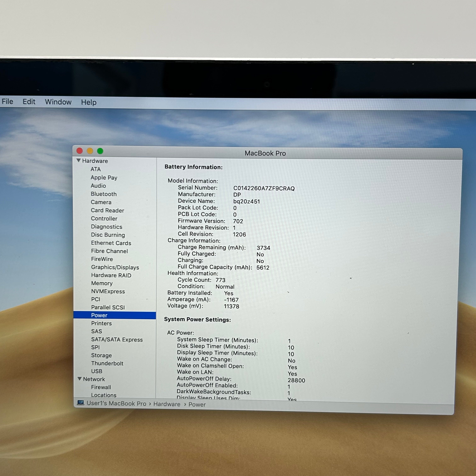Select Bluetooth in the sidebar
Image resolution: width=476 pixels, height=476 pixels.
coord(104,194)
